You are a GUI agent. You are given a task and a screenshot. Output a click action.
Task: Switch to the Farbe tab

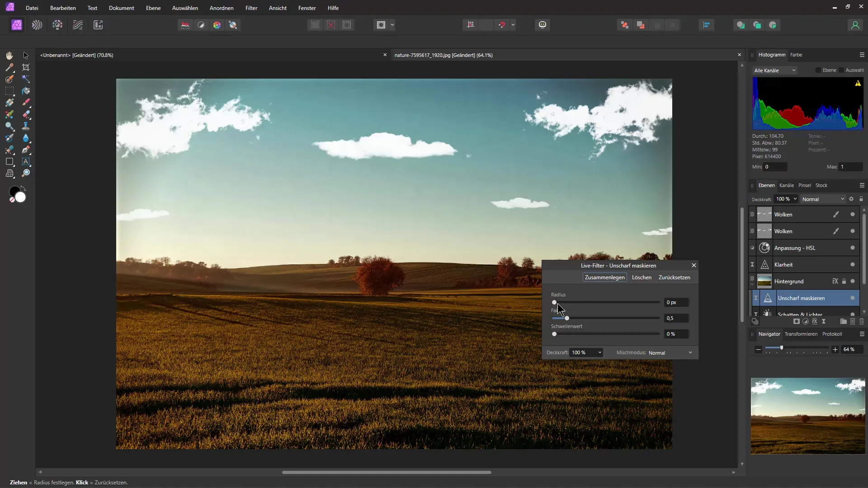pos(796,55)
